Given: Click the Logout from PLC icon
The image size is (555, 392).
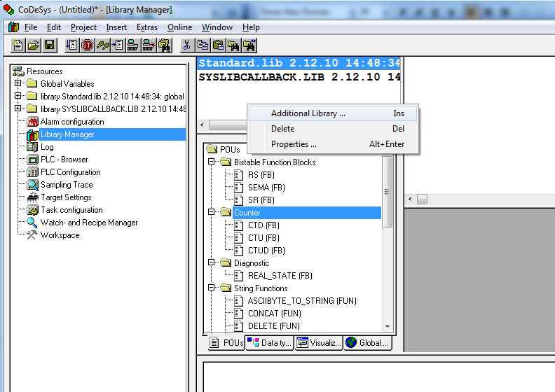Looking at the screenshot, I should (x=149, y=45).
